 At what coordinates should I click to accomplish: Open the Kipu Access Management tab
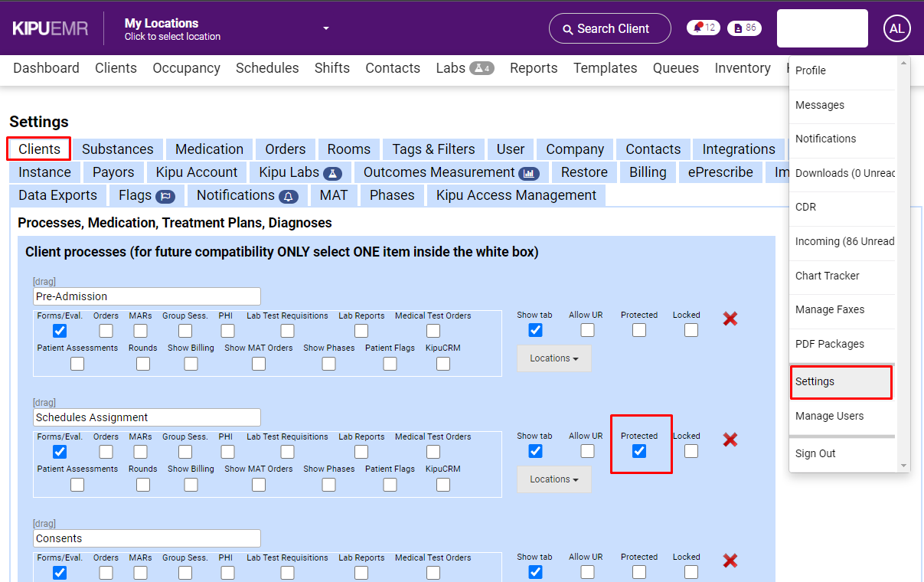[517, 195]
